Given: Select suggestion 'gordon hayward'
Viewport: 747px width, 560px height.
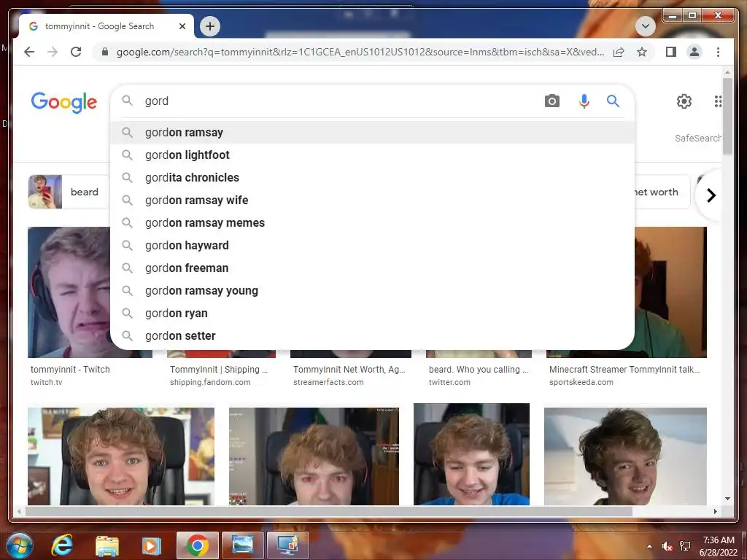Looking at the screenshot, I should pos(372,245).
